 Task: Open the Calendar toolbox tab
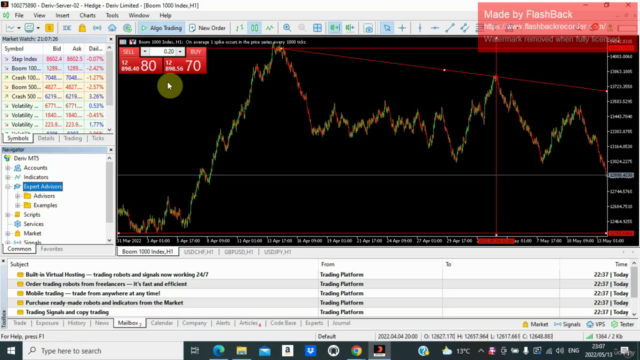162,323
